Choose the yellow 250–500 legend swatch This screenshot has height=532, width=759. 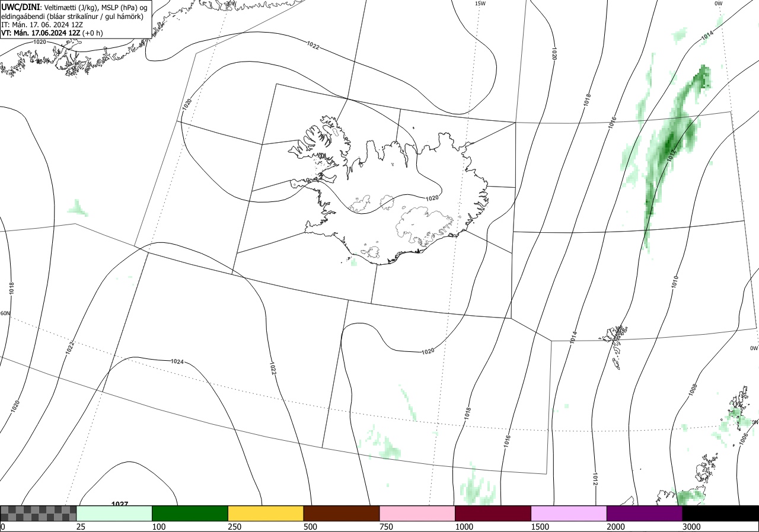tap(266, 513)
